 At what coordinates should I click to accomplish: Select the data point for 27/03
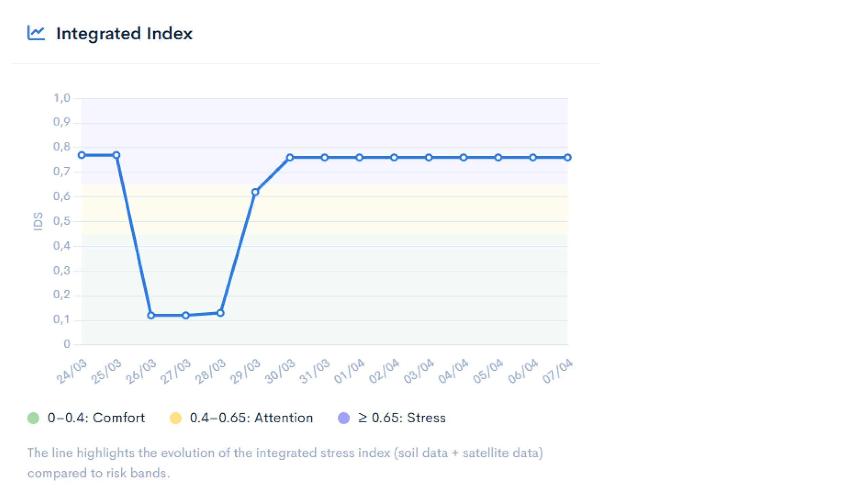pos(186,316)
